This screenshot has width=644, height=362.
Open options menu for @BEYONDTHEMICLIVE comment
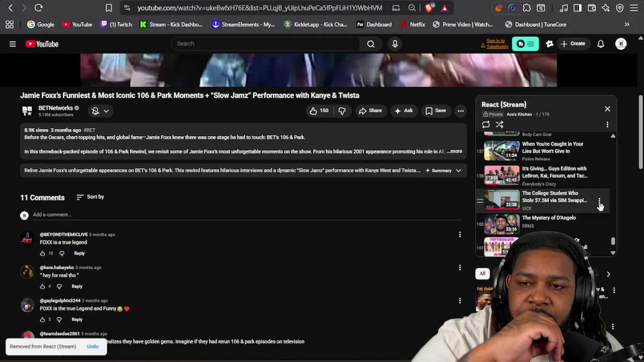(459, 234)
